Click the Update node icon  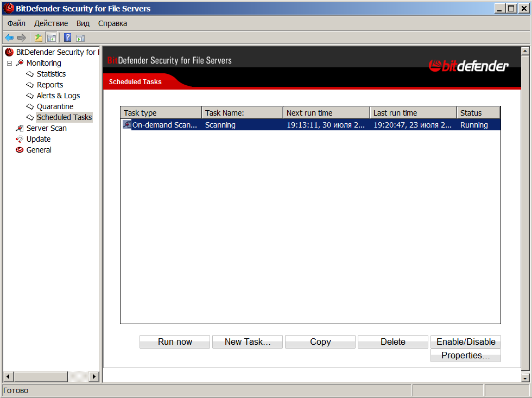(x=20, y=139)
